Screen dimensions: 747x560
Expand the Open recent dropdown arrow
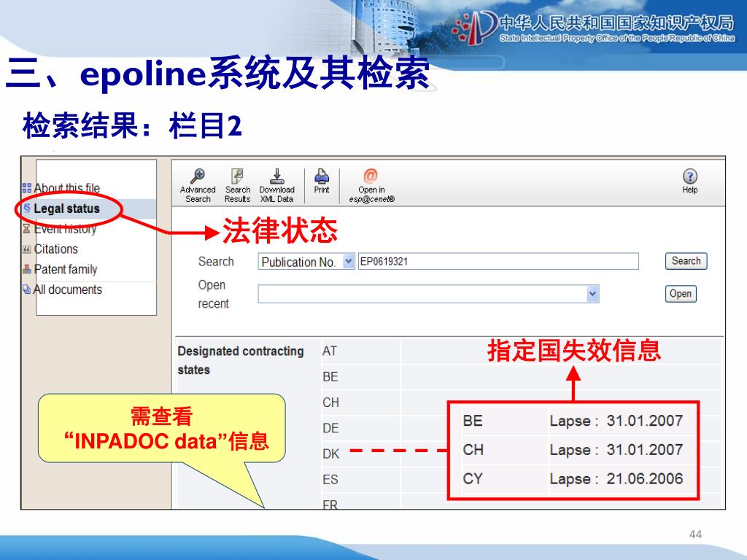(592, 294)
